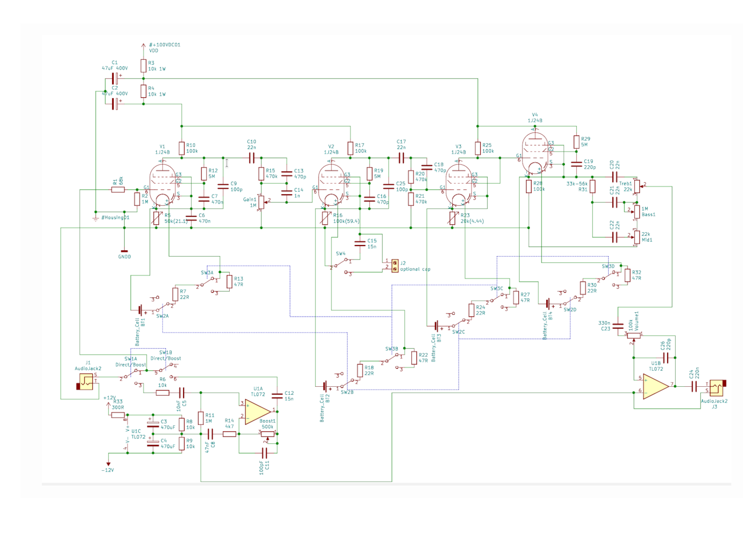This screenshot has height=534, width=756.
Task: Click the Boost1 500k potentiometer symbol
Action: pyautogui.click(x=268, y=435)
